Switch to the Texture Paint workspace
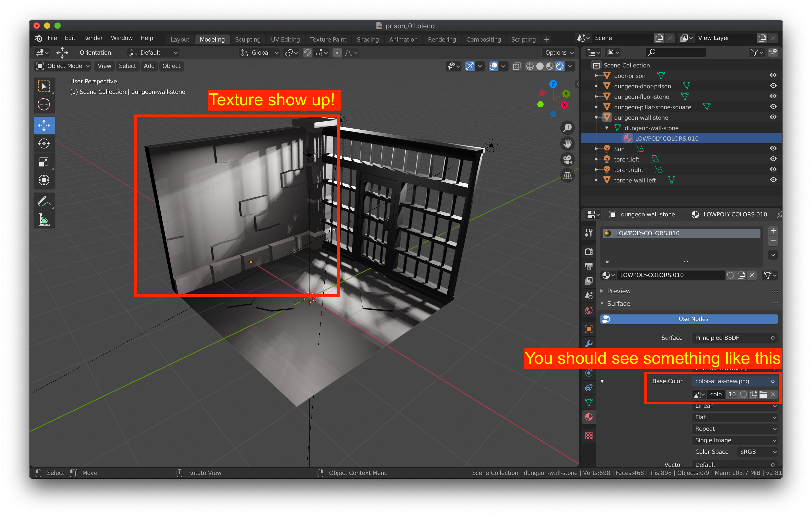Viewport: 812px width, 517px height. click(x=328, y=39)
